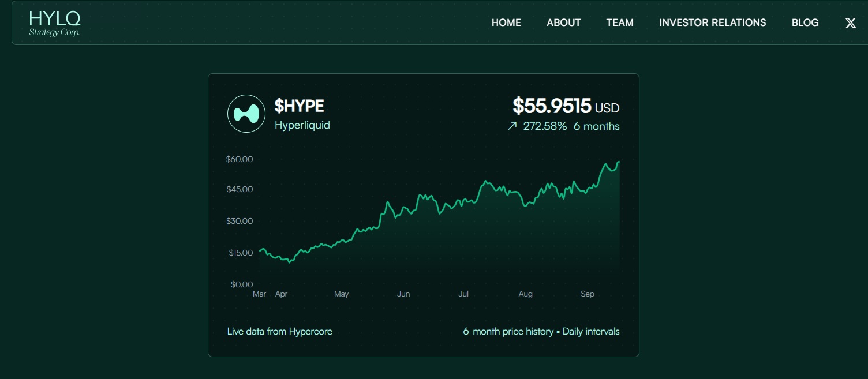Click 'Live data from Hypercore' text
This screenshot has width=868, height=379.
click(280, 332)
